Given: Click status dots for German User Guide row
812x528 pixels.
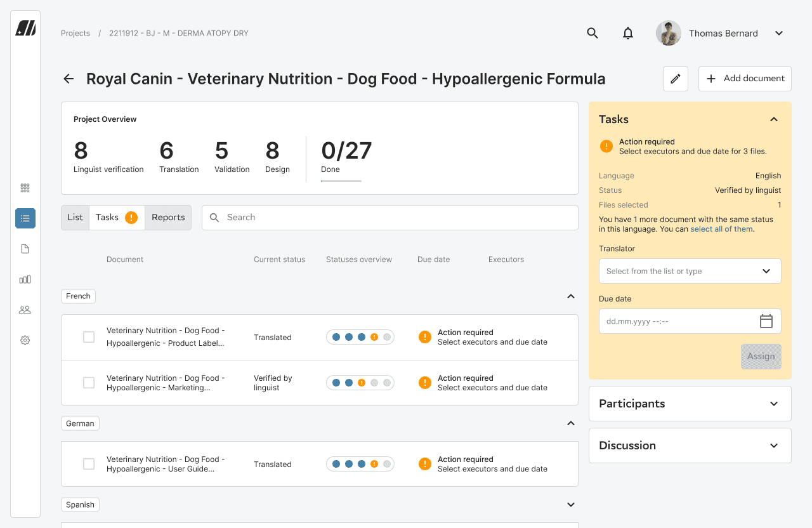Looking at the screenshot, I should [x=360, y=464].
